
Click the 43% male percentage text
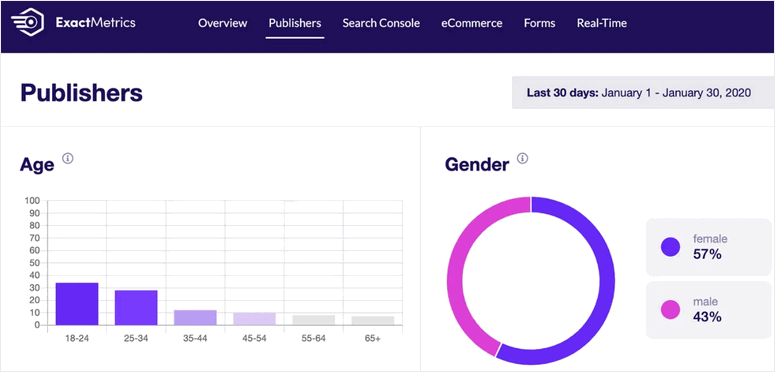[707, 317]
